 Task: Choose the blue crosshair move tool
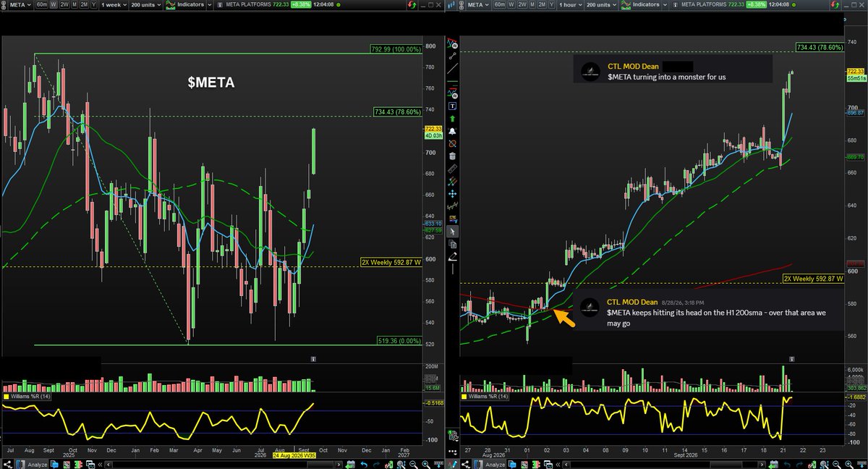[452, 194]
